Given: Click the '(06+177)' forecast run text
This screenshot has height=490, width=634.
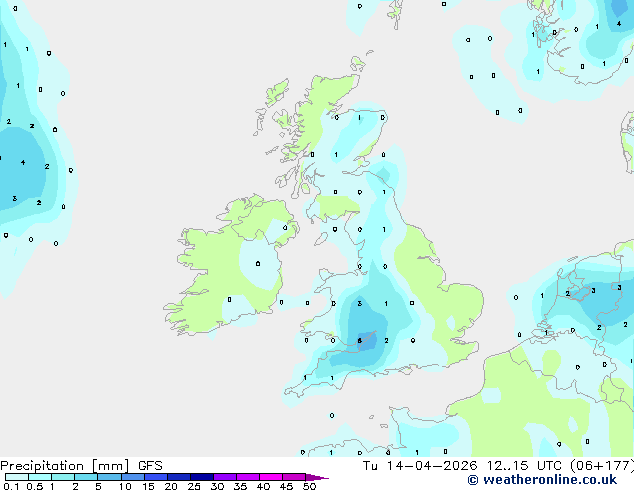Looking at the screenshot, I should 602,466.
